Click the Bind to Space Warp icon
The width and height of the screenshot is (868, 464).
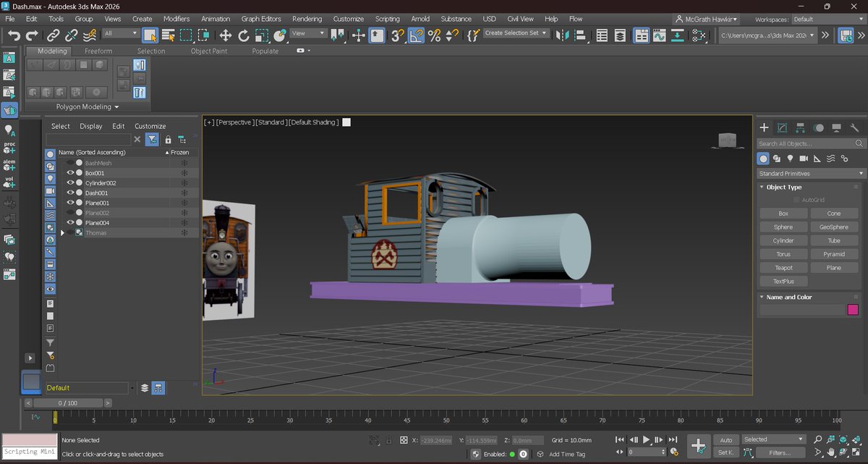(90, 35)
